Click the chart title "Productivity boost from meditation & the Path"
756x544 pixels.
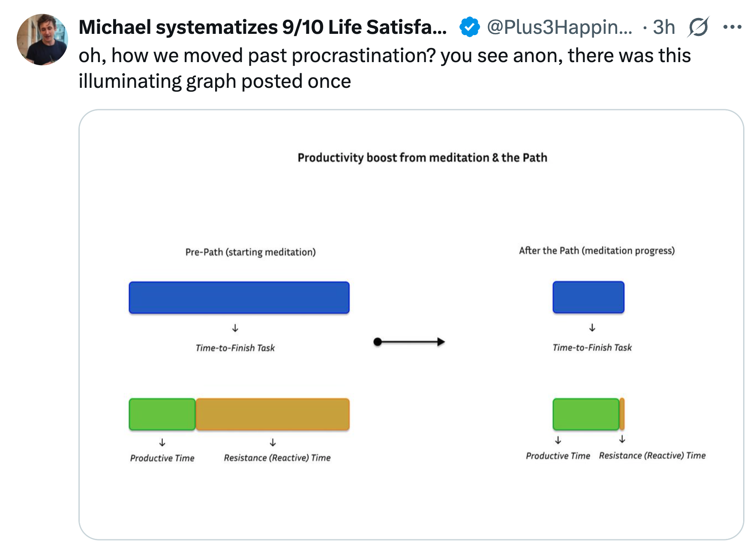click(422, 158)
